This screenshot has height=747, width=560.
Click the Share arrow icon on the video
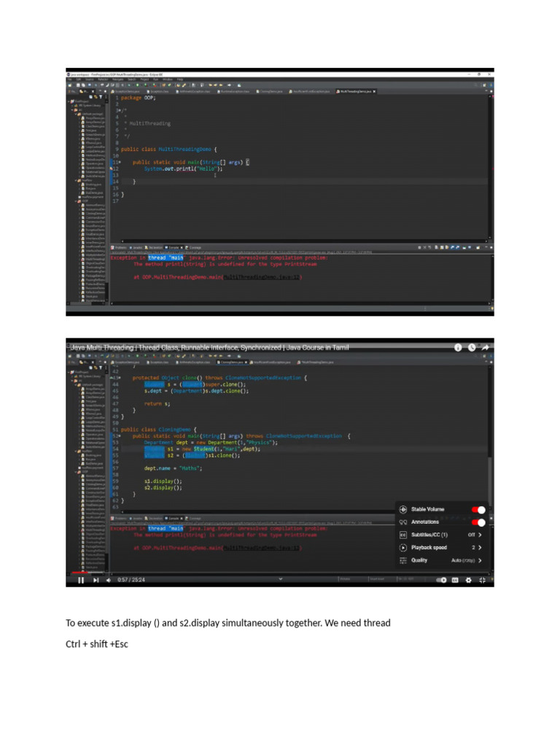[485, 348]
